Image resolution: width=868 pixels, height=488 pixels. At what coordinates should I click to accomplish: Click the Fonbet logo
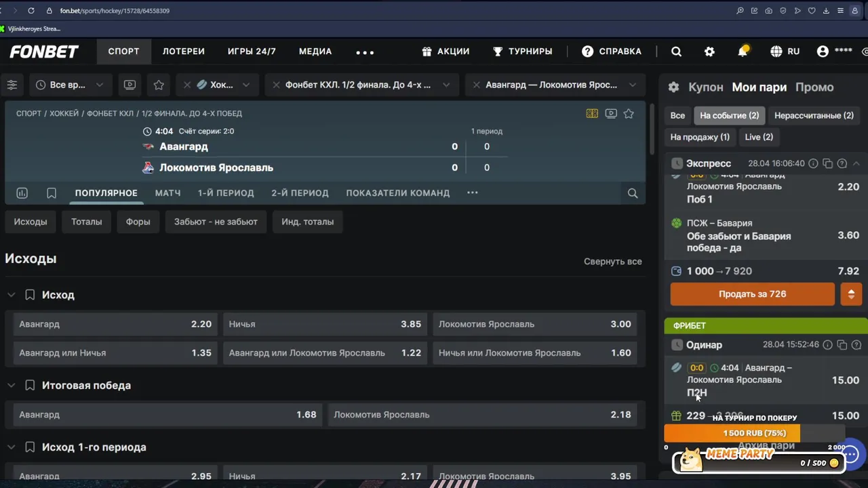44,52
